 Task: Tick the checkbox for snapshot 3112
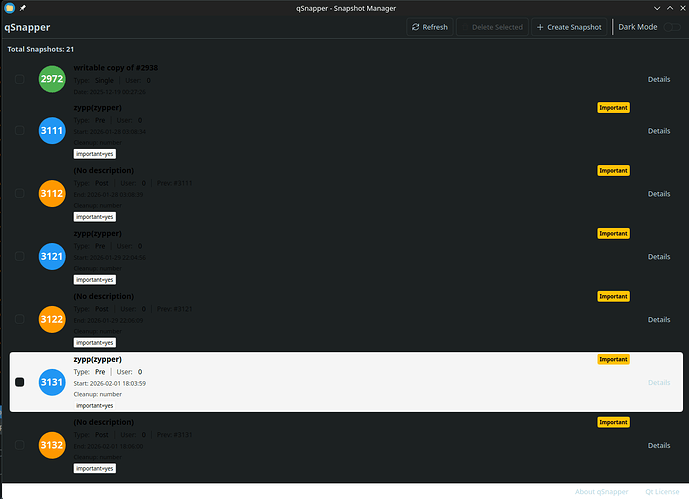point(20,194)
